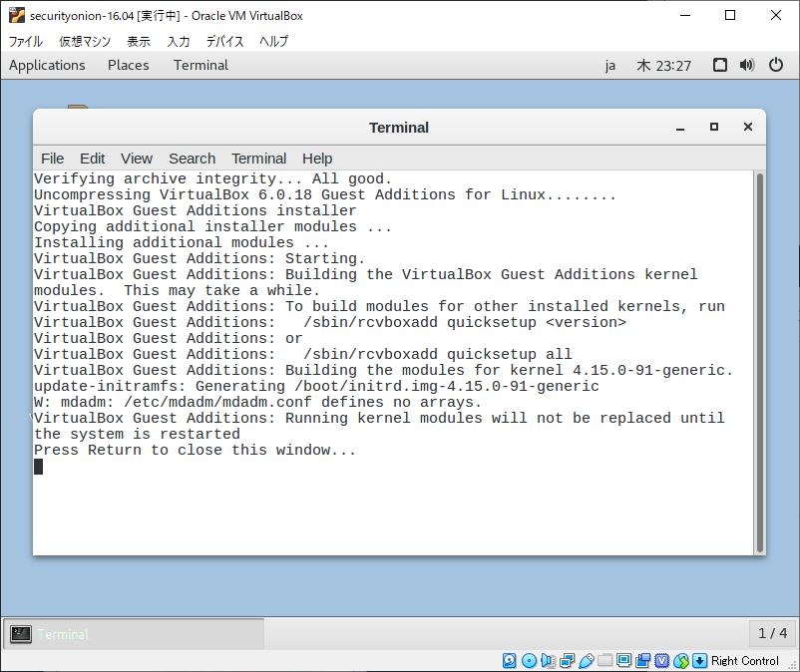Click the recording status icon
The image size is (800, 672).
tap(642, 661)
